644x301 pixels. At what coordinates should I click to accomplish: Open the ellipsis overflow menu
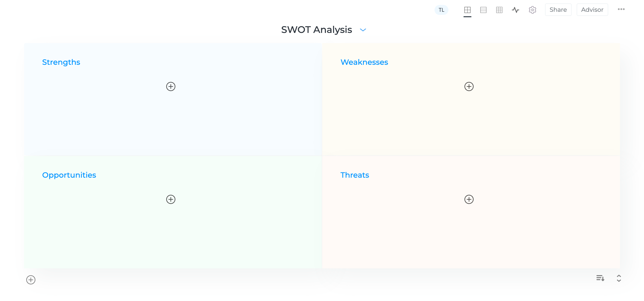click(x=621, y=9)
